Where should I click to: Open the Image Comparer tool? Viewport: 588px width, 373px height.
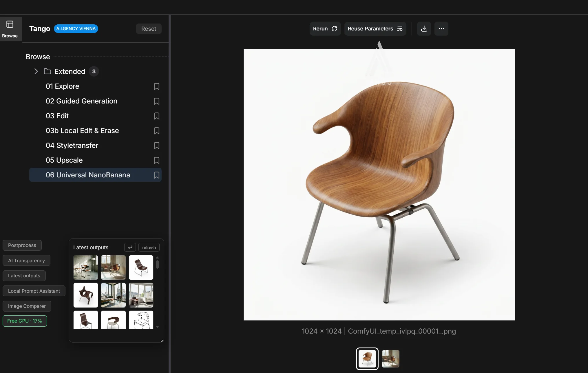pos(27,306)
